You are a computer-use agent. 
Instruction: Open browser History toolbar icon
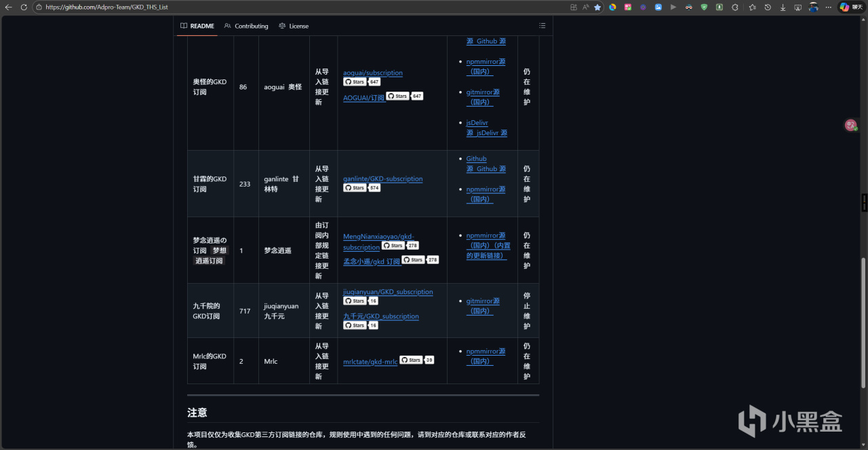pyautogui.click(x=768, y=7)
